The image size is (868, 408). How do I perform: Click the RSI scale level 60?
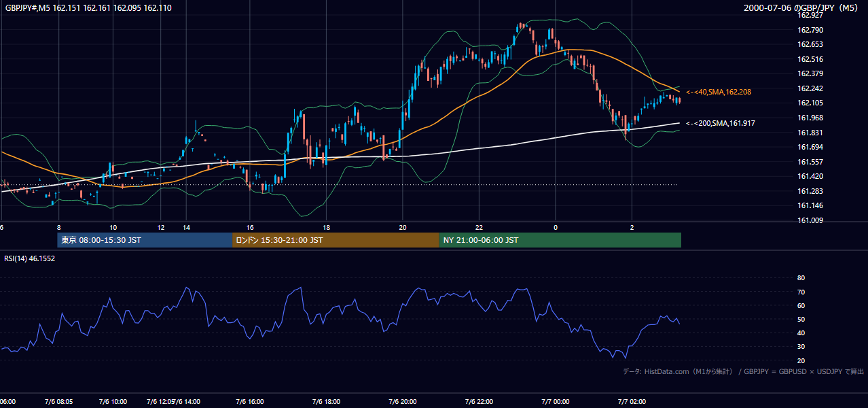801,305
